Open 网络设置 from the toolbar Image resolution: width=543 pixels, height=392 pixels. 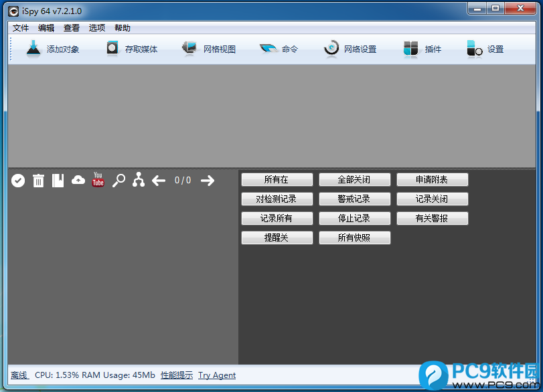[350, 49]
